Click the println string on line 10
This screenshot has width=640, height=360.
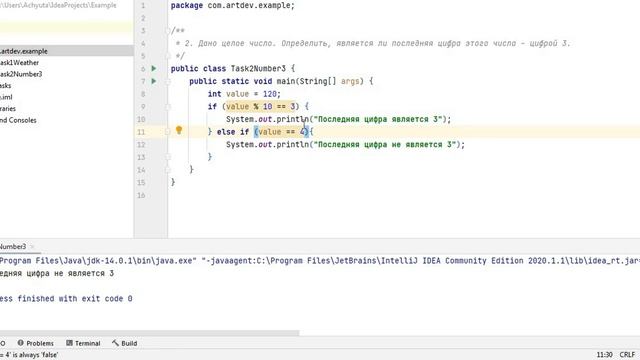point(378,119)
